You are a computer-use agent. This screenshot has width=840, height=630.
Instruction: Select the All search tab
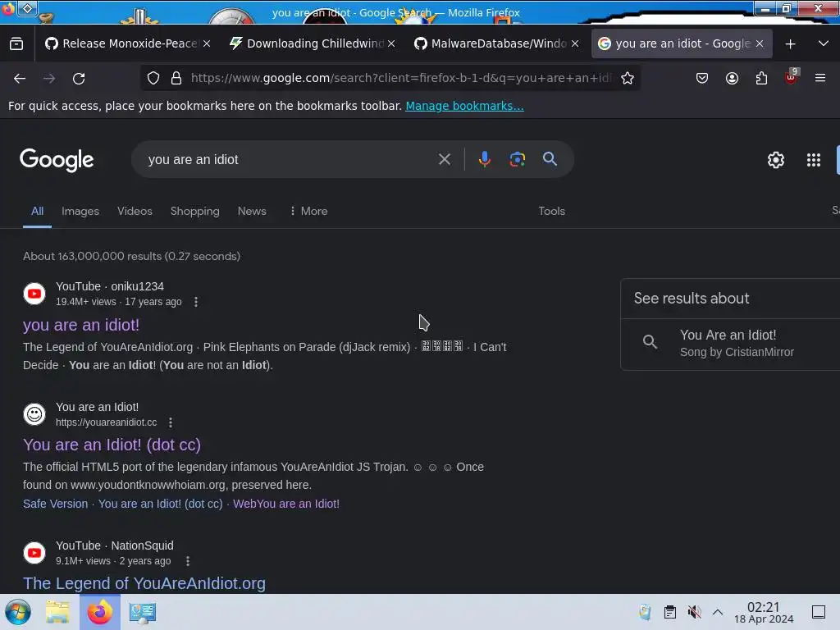tap(37, 211)
